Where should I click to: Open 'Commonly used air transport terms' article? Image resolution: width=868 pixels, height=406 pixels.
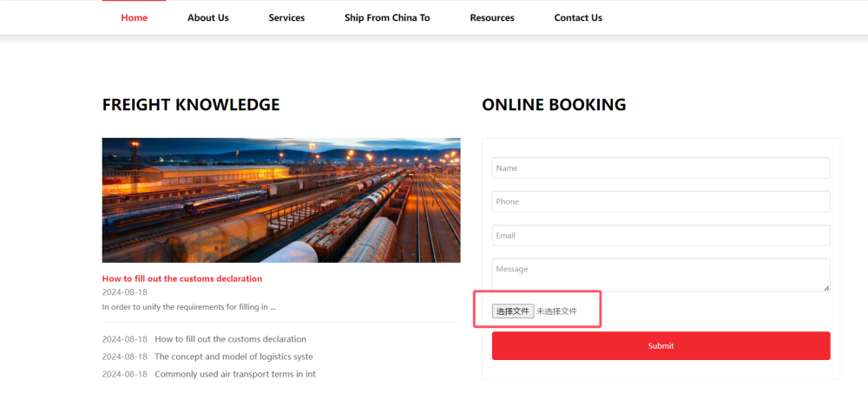235,375
